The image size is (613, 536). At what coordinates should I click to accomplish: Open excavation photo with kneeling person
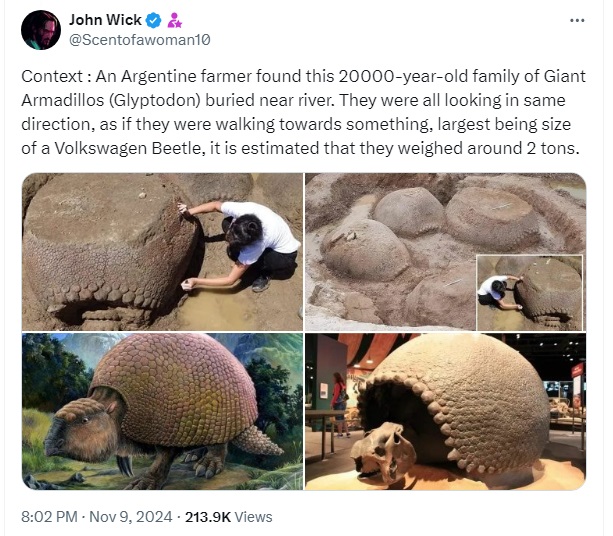click(162, 252)
